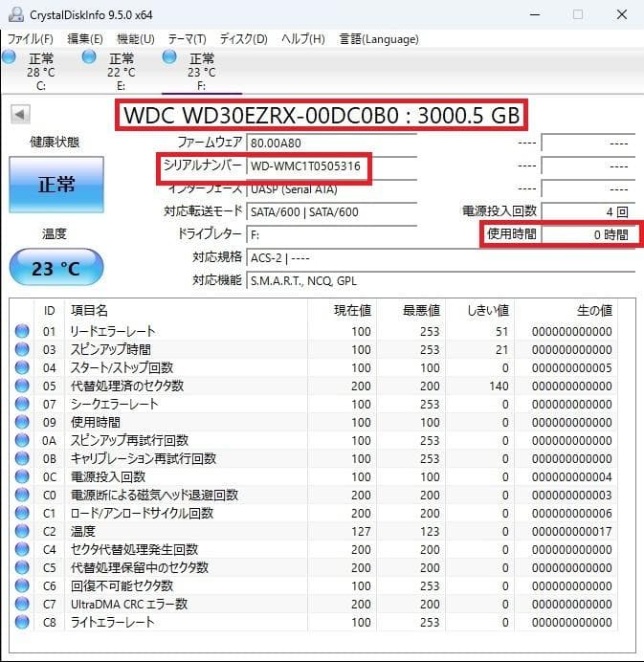Click the status orb for ID 01 row
Screen dimensions: 644x662
tap(22, 331)
